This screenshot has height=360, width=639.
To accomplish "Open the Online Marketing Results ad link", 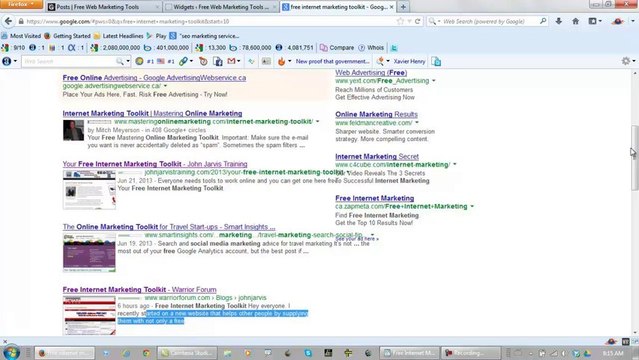I will pos(377,114).
